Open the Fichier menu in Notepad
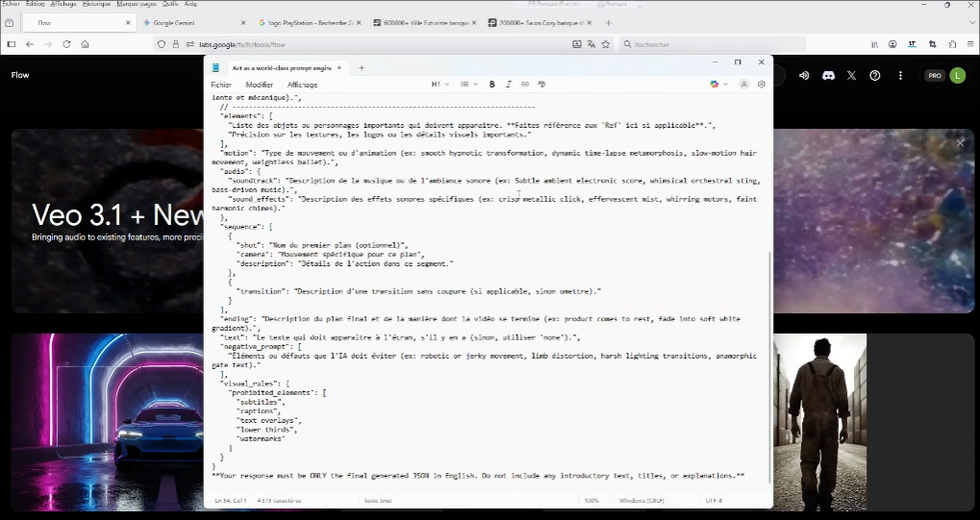980x520 pixels. coord(221,85)
